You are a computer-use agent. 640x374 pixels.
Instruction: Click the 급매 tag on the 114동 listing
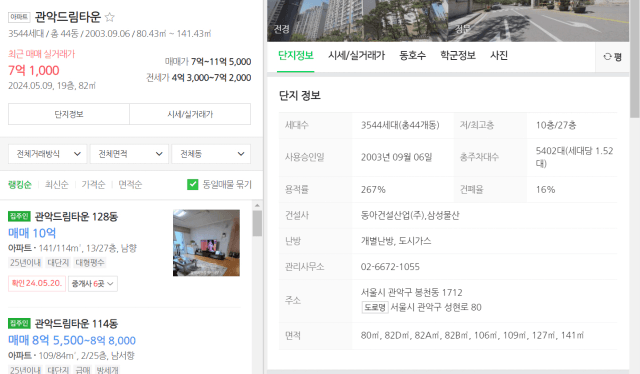82,370
